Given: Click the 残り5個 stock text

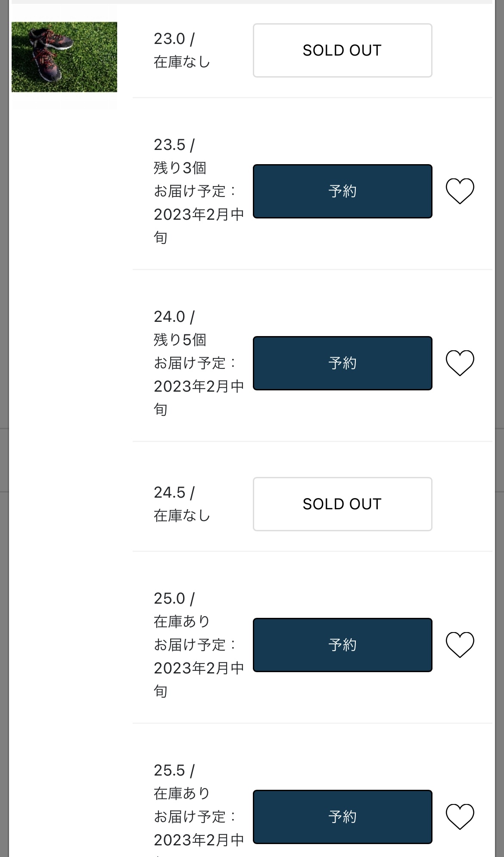Looking at the screenshot, I should tap(180, 340).
